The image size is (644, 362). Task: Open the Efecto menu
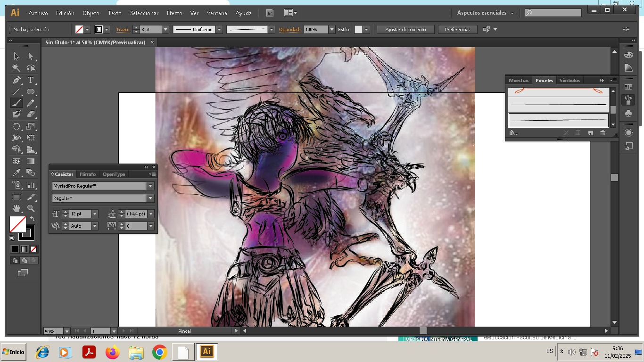pyautogui.click(x=174, y=13)
